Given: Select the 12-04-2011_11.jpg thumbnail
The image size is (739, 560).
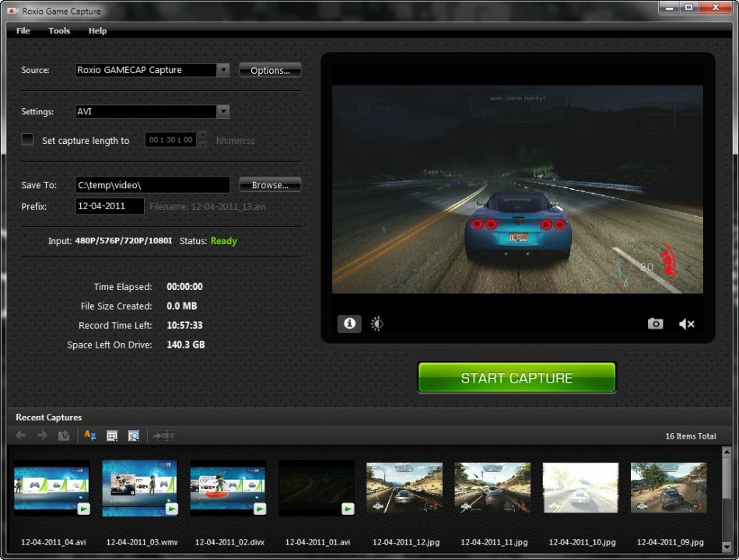Looking at the screenshot, I should 492,488.
